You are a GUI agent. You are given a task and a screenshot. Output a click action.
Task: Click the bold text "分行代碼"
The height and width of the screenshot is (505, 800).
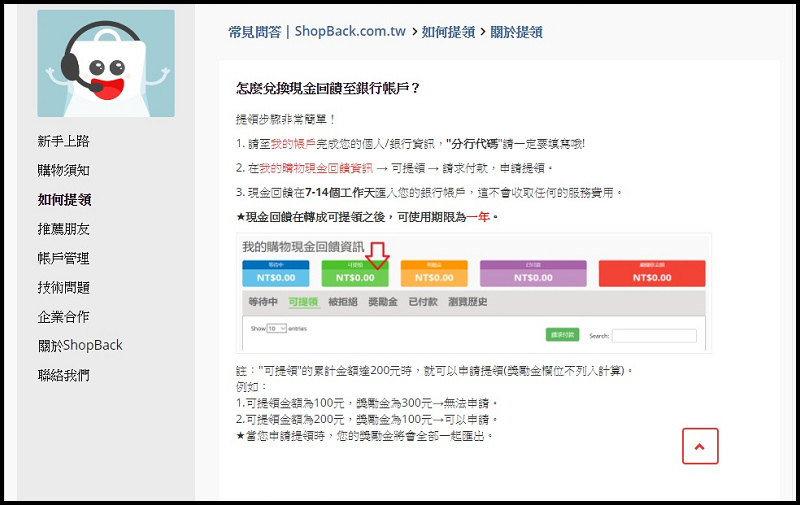pos(474,144)
